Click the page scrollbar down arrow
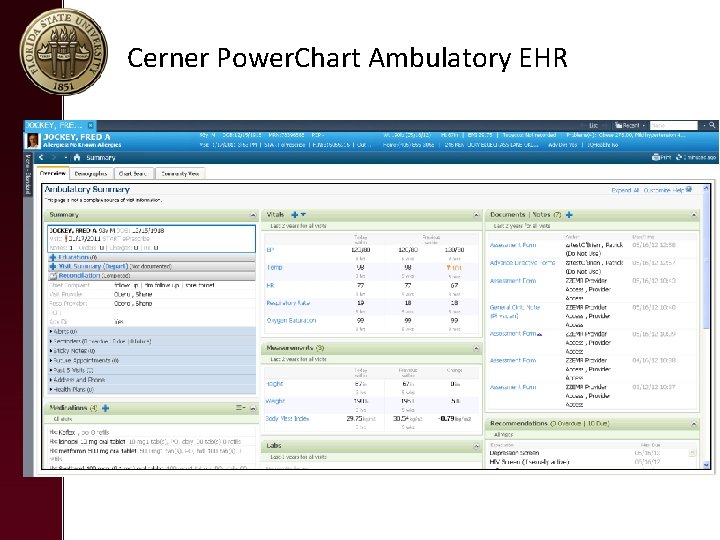720x540 pixels. (706, 465)
